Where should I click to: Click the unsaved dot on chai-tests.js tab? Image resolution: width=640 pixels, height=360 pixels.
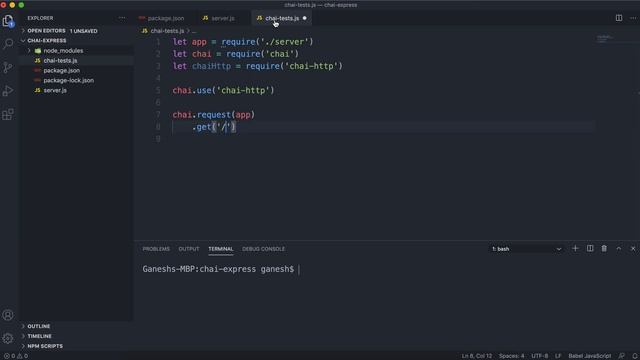304,18
